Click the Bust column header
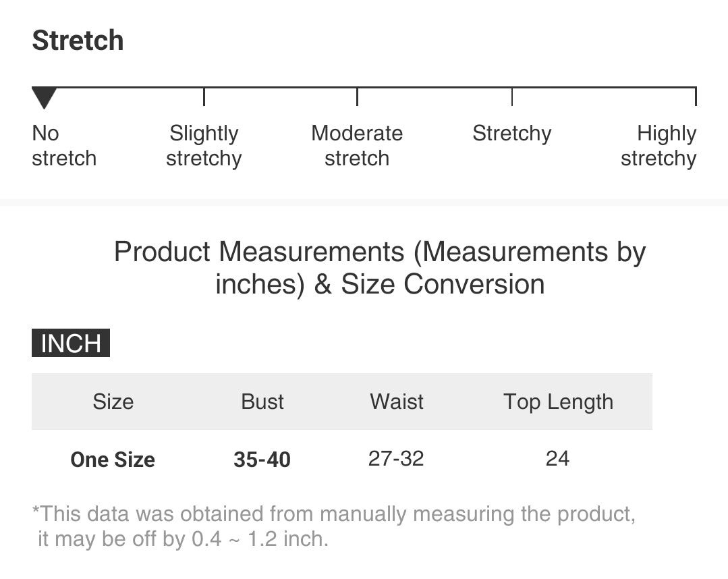728x579 pixels. tap(262, 402)
